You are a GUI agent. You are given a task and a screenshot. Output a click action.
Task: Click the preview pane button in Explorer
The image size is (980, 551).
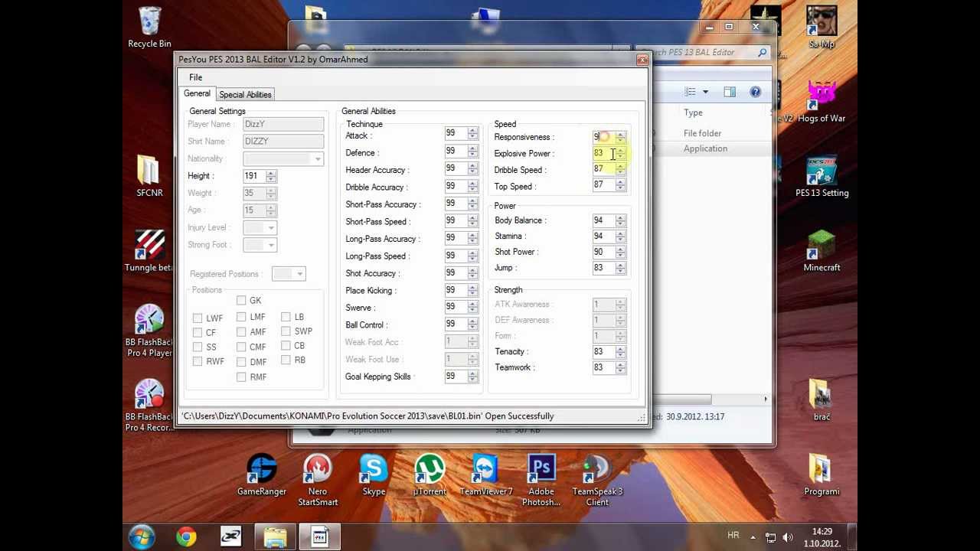(x=730, y=92)
